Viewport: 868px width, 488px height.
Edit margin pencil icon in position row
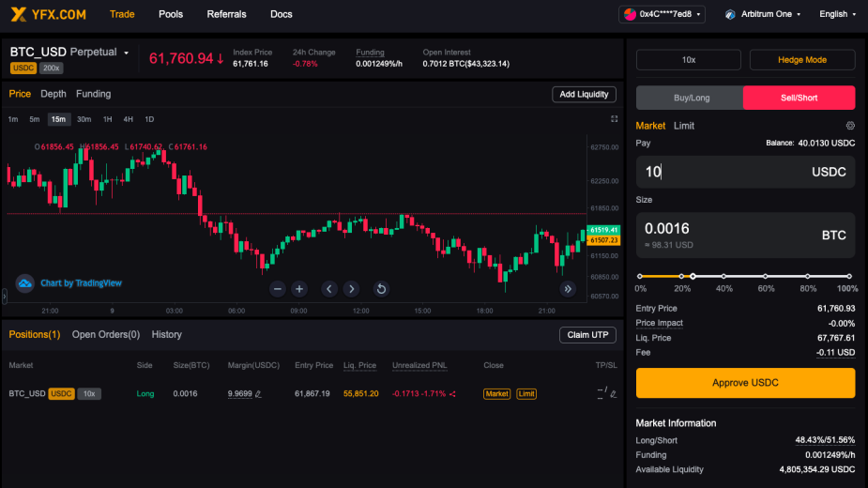258,394
